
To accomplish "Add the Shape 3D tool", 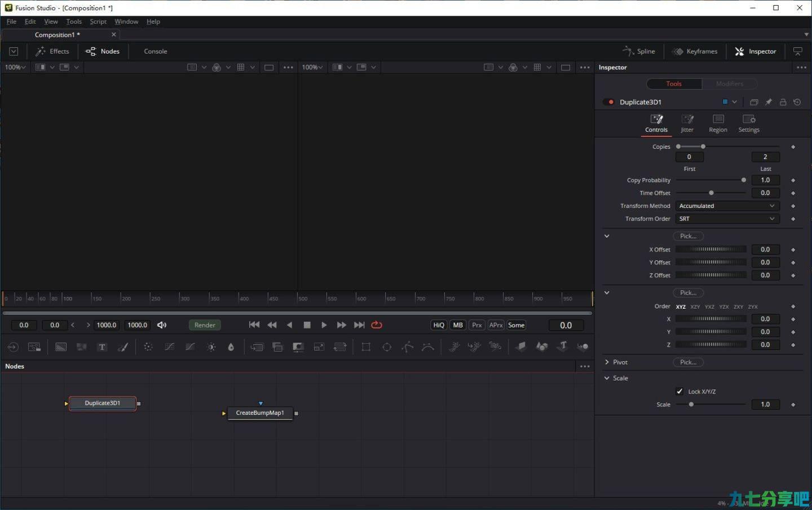I will 541,347.
